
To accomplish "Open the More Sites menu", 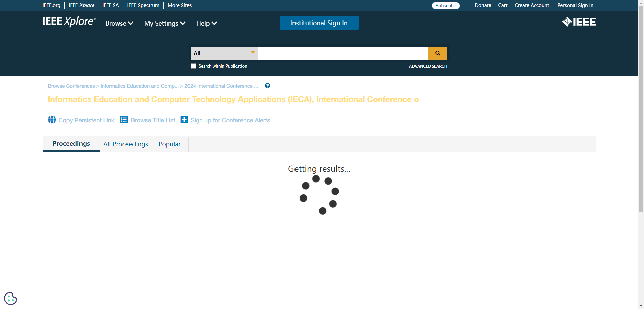I will click(x=180, y=5).
